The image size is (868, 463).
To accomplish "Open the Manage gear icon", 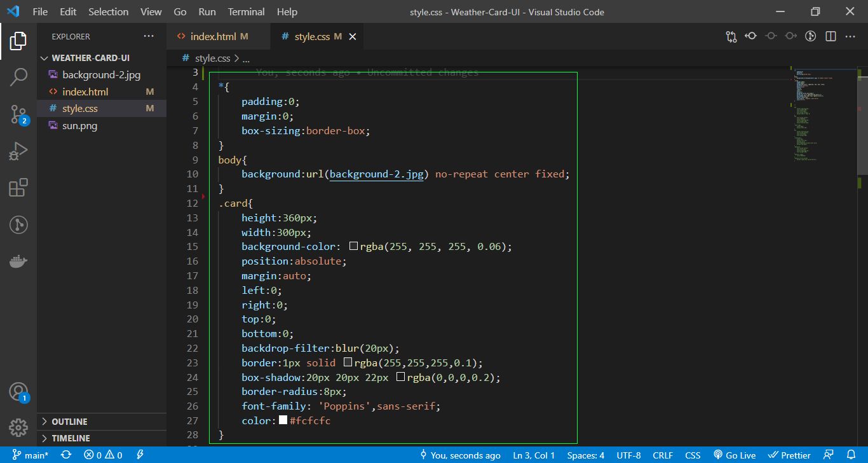I will pyautogui.click(x=18, y=428).
